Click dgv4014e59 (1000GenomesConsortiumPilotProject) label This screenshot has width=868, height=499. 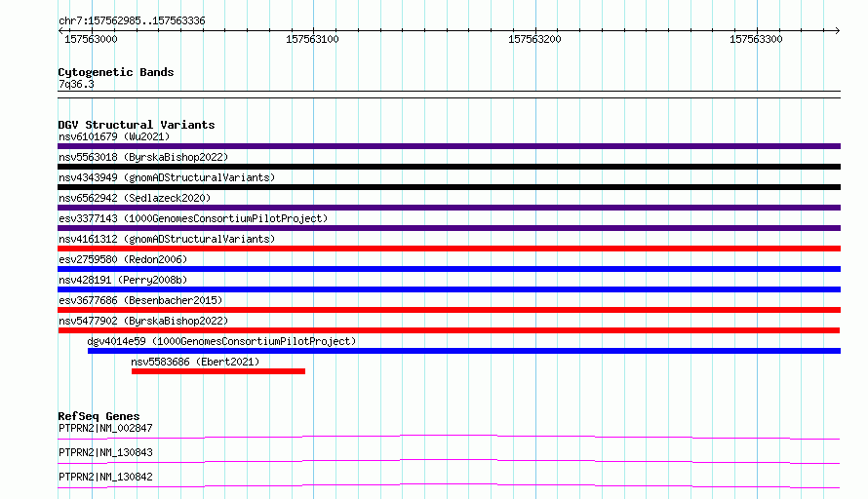(221, 341)
